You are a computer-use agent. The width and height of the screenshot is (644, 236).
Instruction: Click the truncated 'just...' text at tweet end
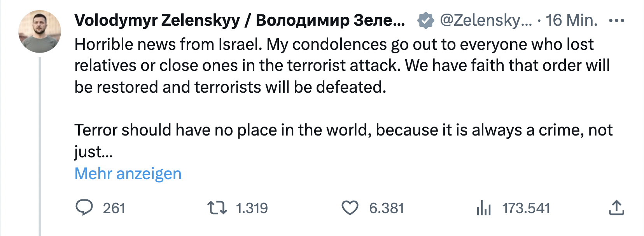(93, 152)
